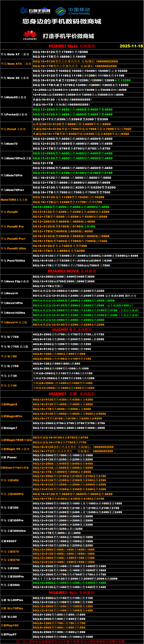144x644 pixels.
Task: Click the 华为 Pura80 Ultra model label
Action: (13, 248)
